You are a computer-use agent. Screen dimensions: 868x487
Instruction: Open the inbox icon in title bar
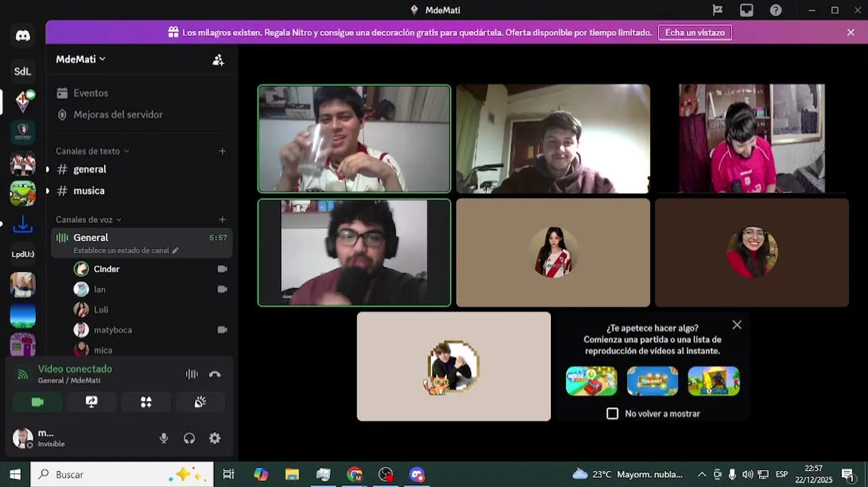746,10
